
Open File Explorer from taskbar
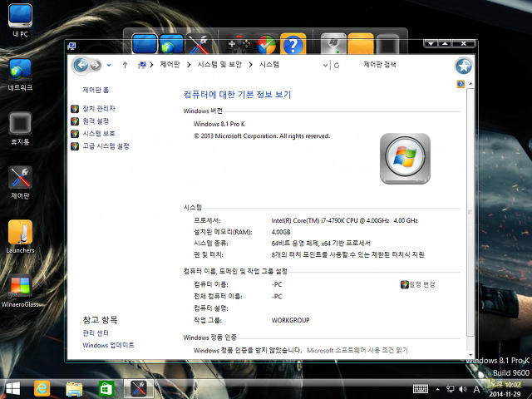coord(74,389)
